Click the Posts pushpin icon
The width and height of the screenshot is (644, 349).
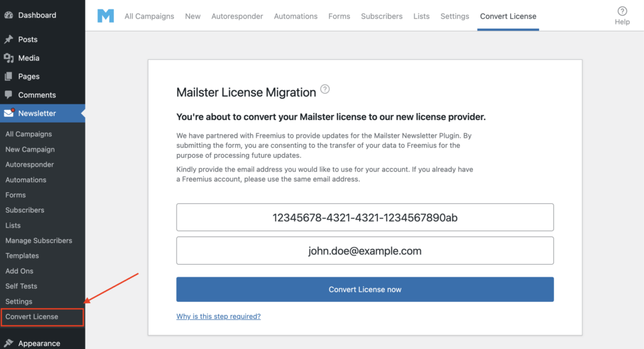tap(9, 40)
